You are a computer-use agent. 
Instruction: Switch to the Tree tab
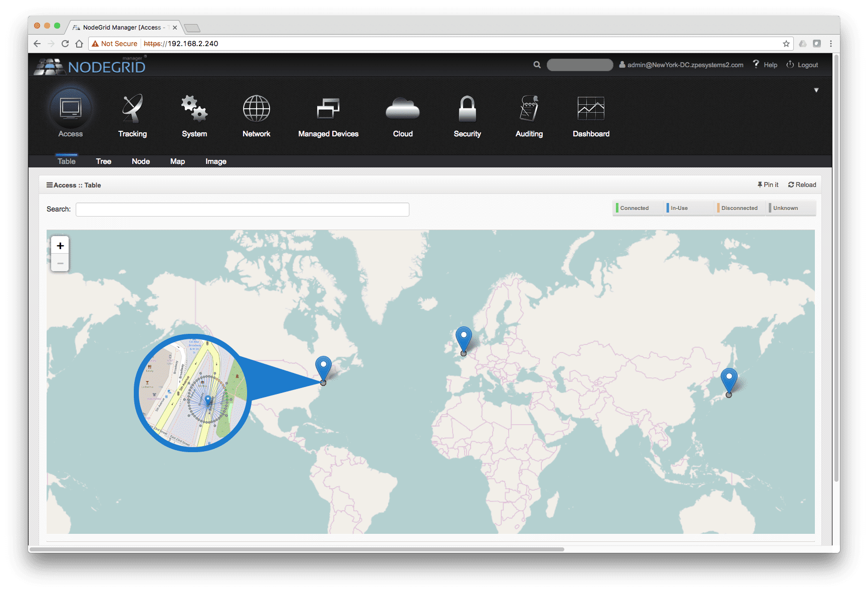click(x=103, y=161)
